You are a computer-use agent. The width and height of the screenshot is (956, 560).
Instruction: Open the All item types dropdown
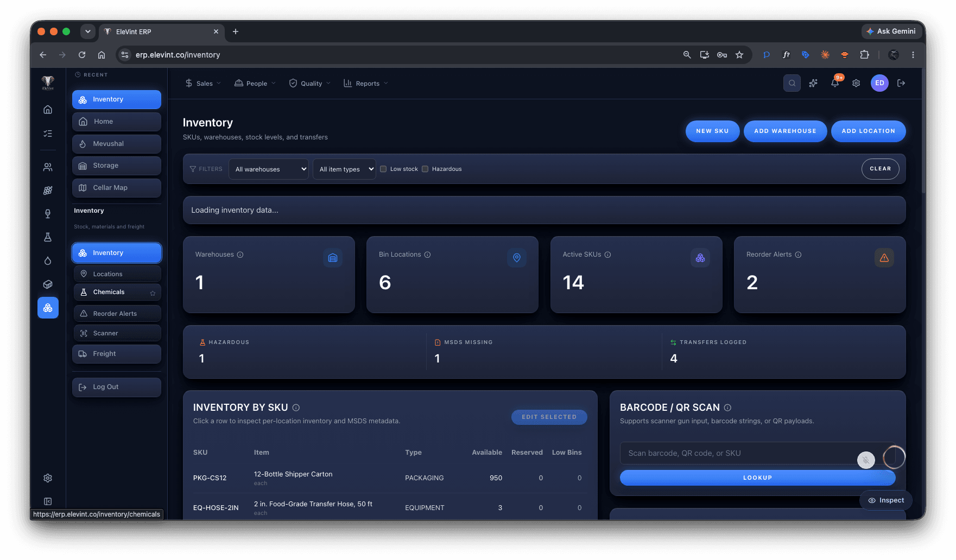coord(344,169)
